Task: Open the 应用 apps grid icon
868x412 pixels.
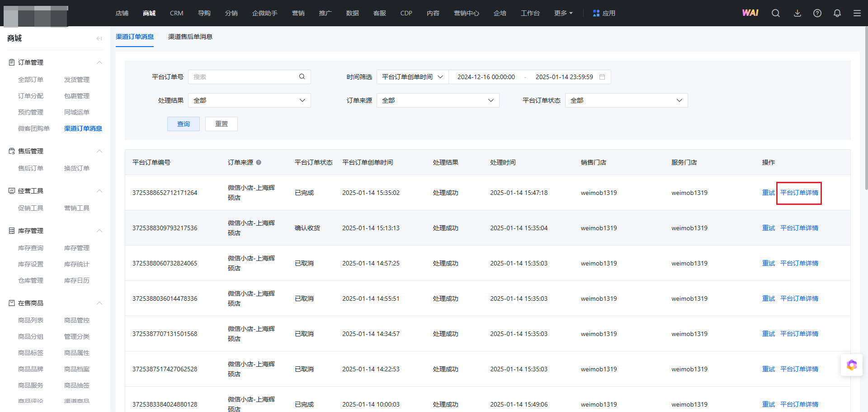Action: click(x=596, y=13)
